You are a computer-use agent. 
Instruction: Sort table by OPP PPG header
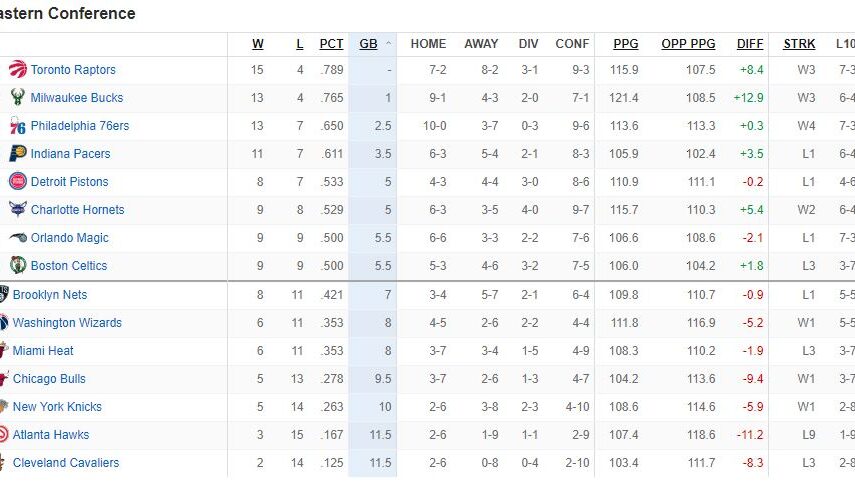point(688,44)
